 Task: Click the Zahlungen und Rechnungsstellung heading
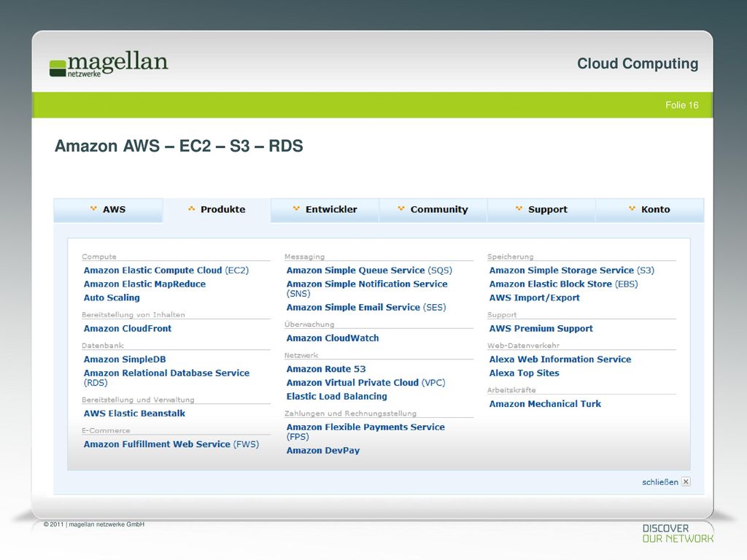coord(350,413)
